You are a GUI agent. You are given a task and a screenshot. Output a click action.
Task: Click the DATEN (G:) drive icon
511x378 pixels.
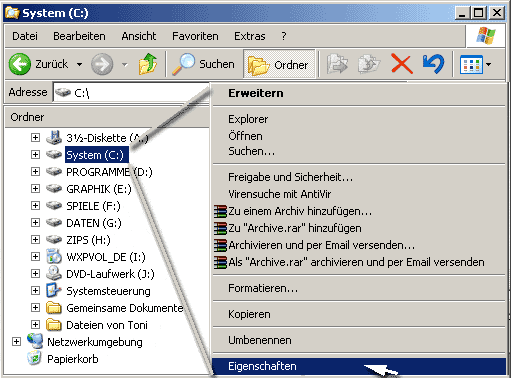[54, 223]
